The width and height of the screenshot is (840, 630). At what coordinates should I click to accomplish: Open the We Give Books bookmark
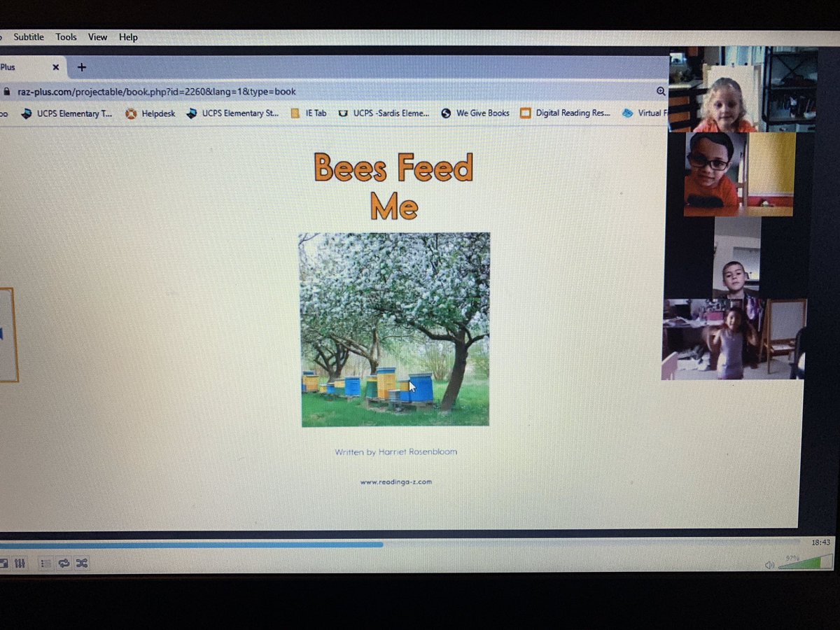[x=475, y=113]
